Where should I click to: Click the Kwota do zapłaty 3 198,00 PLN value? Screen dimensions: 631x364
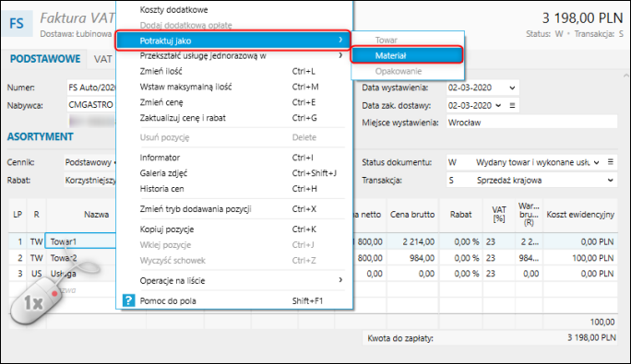pyautogui.click(x=591, y=338)
